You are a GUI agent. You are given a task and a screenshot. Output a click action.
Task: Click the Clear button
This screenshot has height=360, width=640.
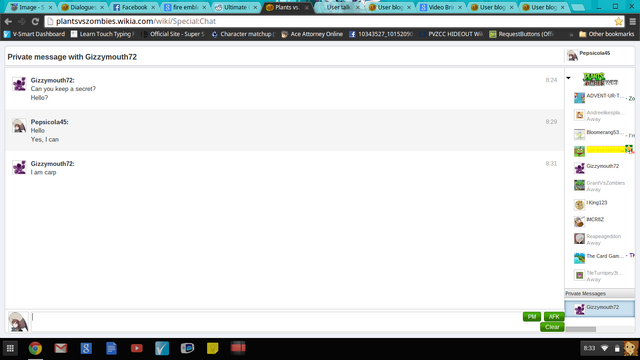[552, 327]
